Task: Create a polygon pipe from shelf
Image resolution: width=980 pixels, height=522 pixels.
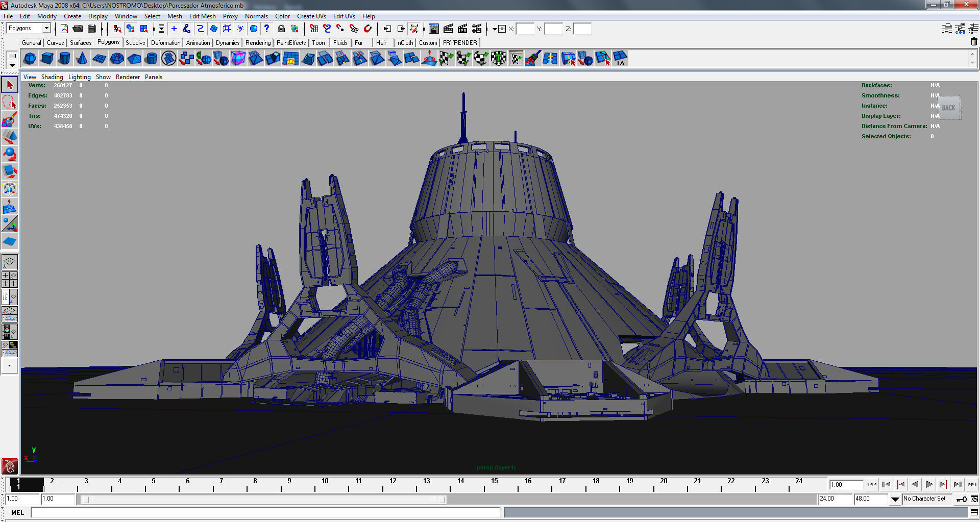Action: tap(151, 58)
